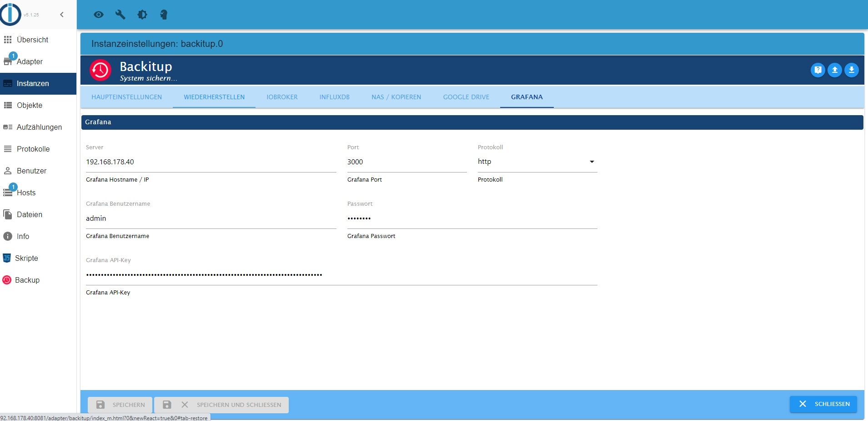Go to Benutzer in sidebar
Image resolution: width=868 pixels, height=421 pixels.
coord(32,171)
